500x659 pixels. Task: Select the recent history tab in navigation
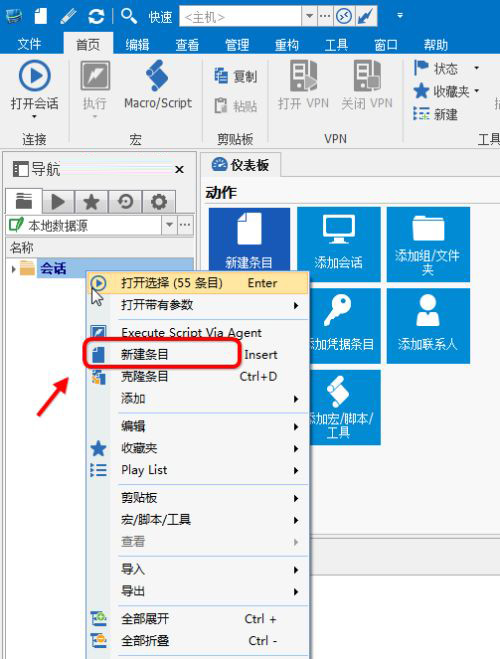(125, 202)
